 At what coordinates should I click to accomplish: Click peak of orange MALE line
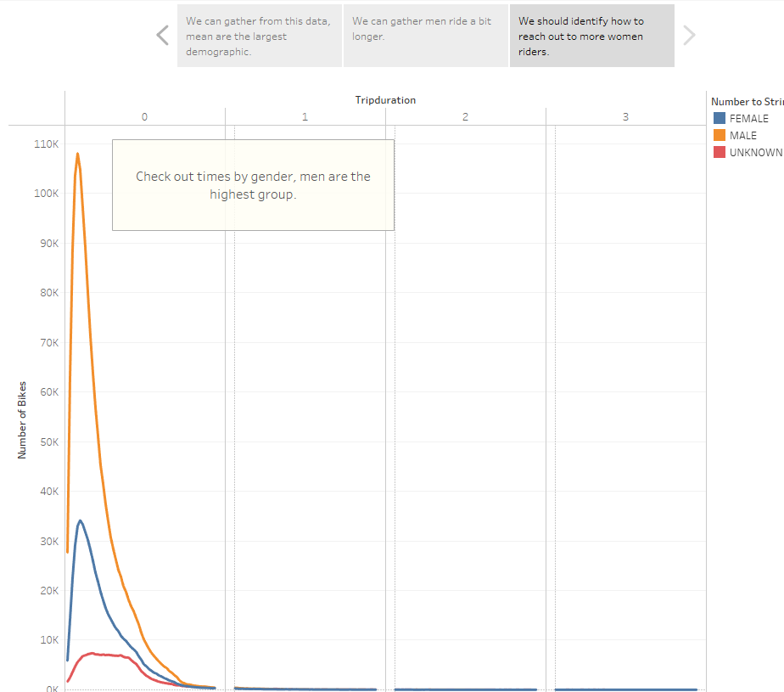pos(77,155)
